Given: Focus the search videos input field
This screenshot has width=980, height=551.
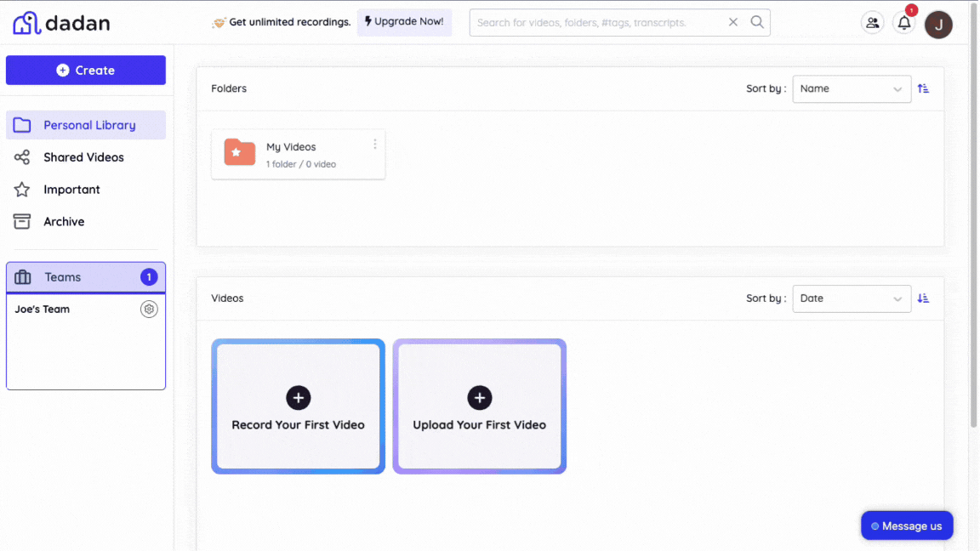Looking at the screenshot, I should 595,23.
